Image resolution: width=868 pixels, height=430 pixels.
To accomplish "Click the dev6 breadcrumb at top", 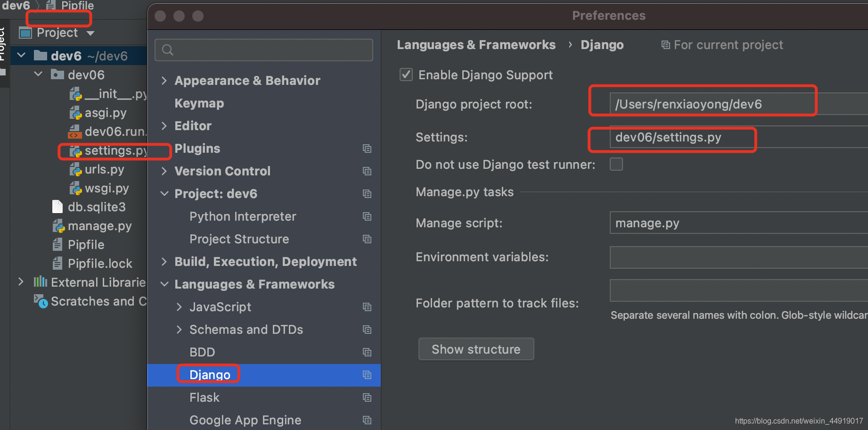I will point(16,6).
